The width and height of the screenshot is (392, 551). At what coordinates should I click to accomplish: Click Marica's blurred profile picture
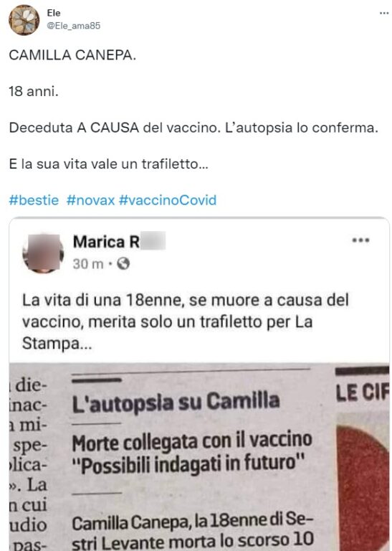tap(43, 253)
